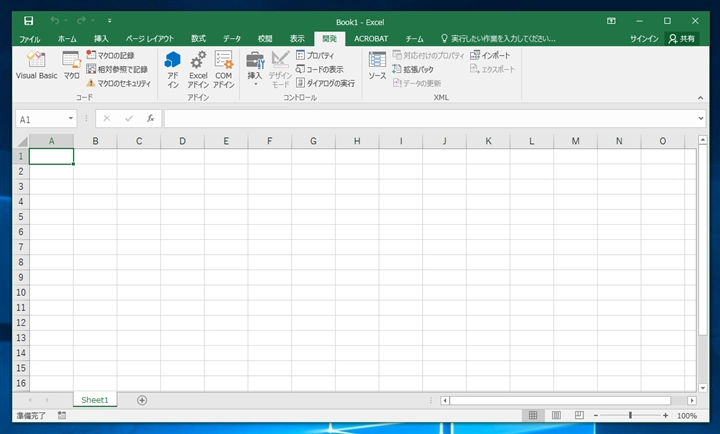Click the Undo arrow icon
The height and width of the screenshot is (434, 720).
tap(55, 21)
